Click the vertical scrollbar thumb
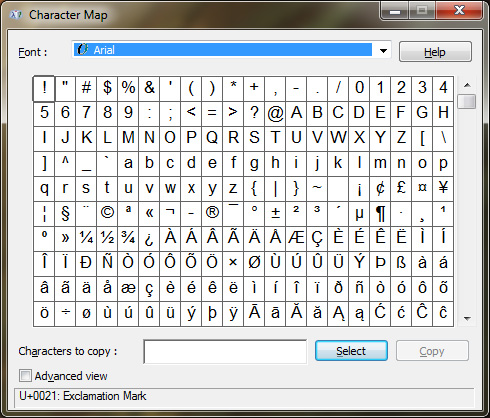Viewport: 490px width, 418px height. [467, 102]
